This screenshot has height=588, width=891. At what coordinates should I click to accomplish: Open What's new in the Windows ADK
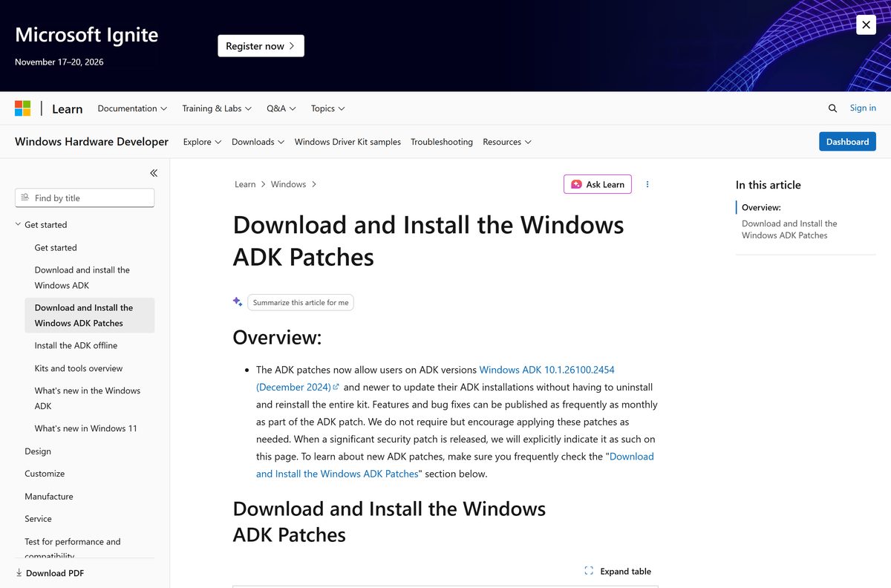tap(88, 398)
